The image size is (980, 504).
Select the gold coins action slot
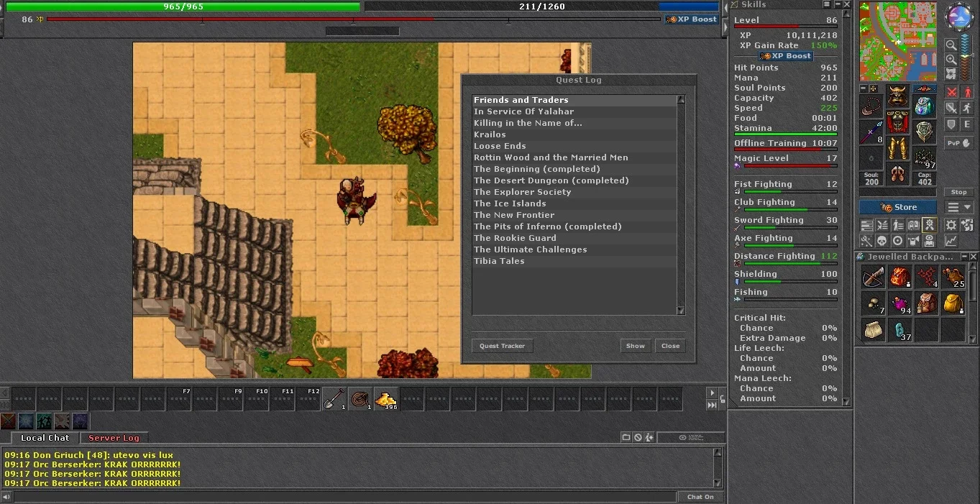click(x=386, y=398)
